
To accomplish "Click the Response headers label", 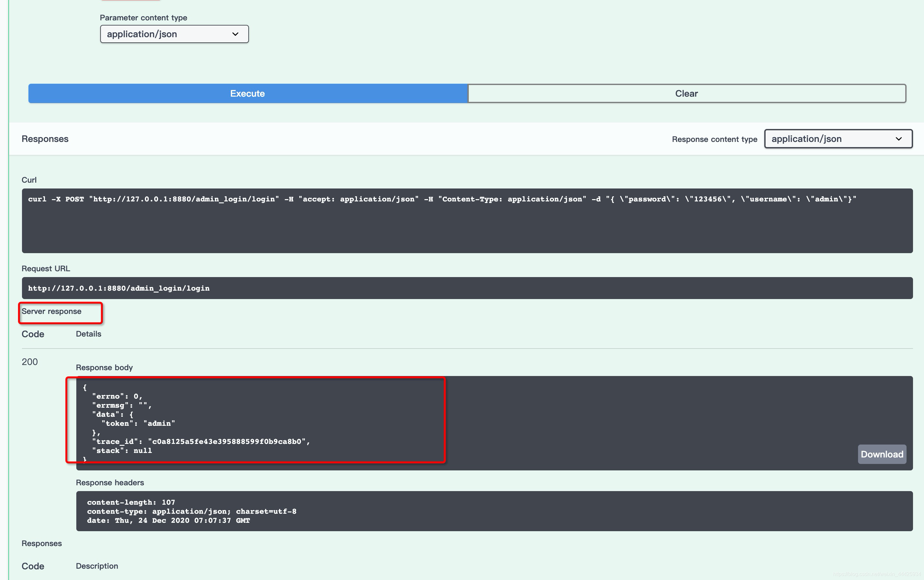I will coord(110,483).
